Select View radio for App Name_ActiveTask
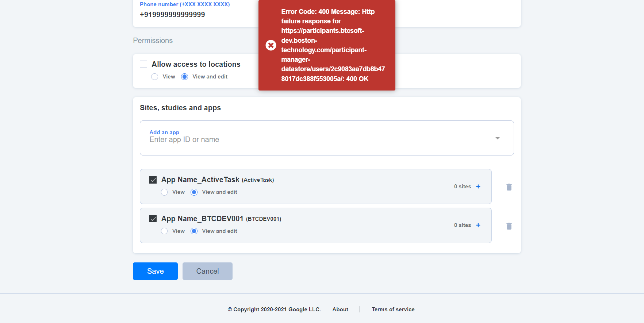 coord(164,192)
